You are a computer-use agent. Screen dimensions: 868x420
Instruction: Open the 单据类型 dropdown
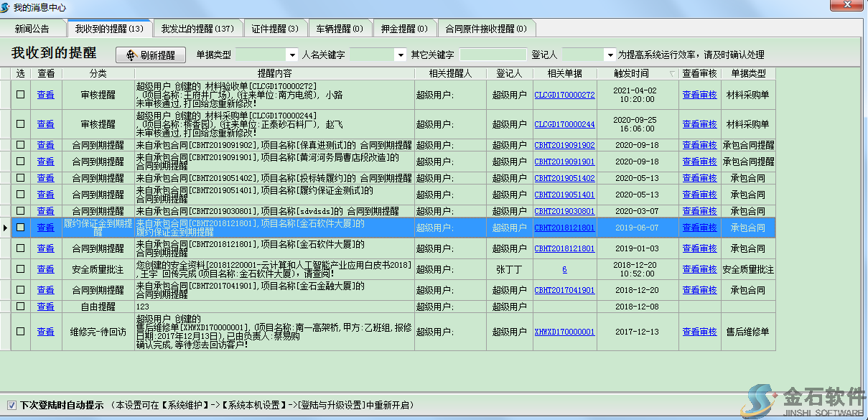tap(291, 55)
